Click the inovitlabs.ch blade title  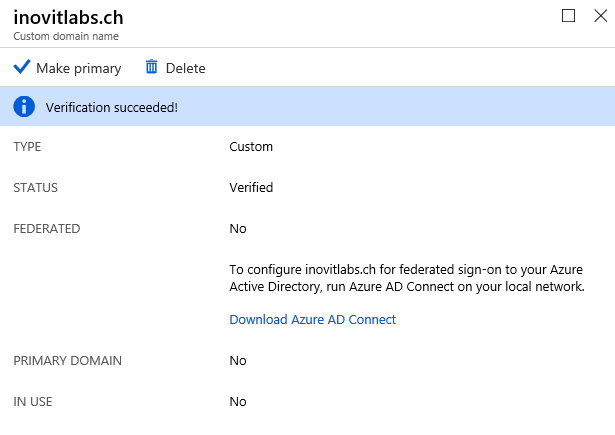69,18
